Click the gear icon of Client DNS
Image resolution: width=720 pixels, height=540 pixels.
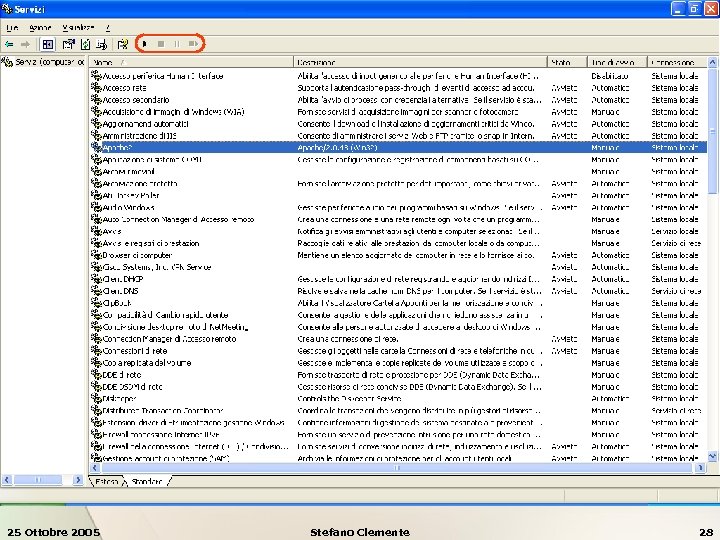96,290
